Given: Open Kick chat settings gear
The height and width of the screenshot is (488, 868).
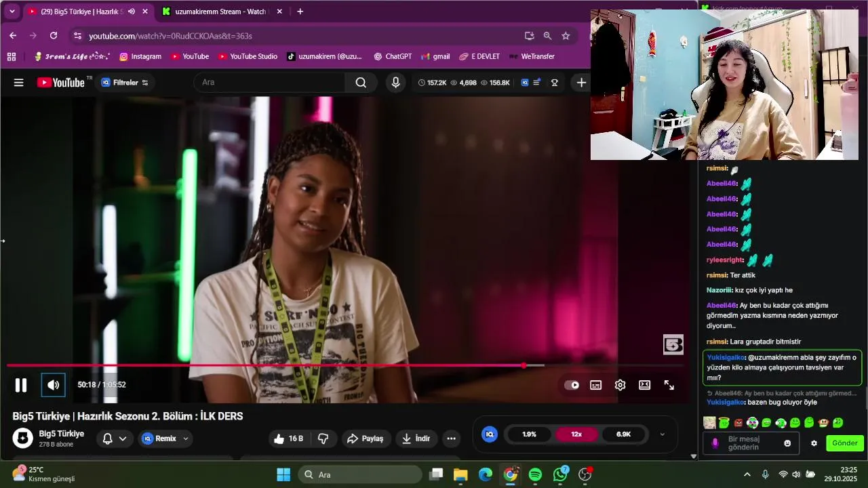Looking at the screenshot, I should [x=814, y=443].
